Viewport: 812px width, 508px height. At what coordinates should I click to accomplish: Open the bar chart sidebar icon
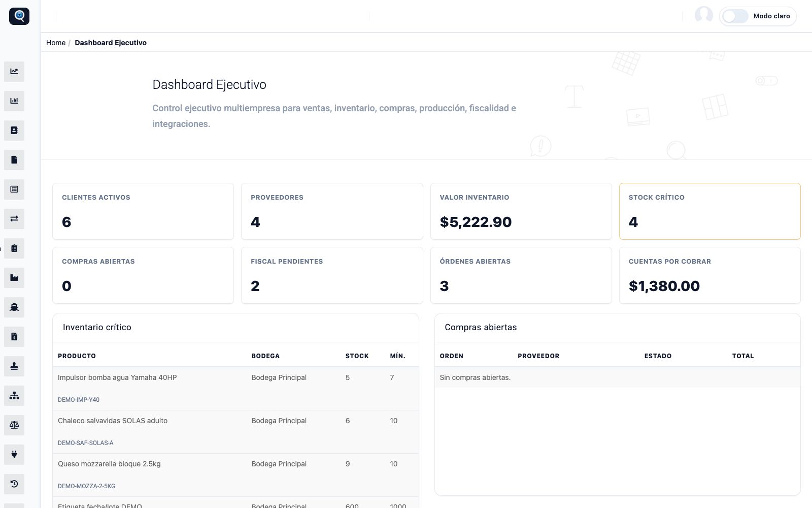coord(14,101)
